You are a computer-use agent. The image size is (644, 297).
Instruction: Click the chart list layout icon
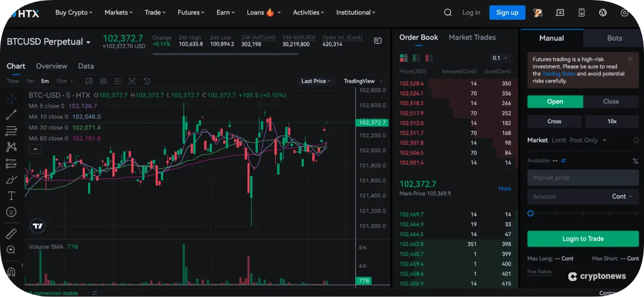point(118,81)
